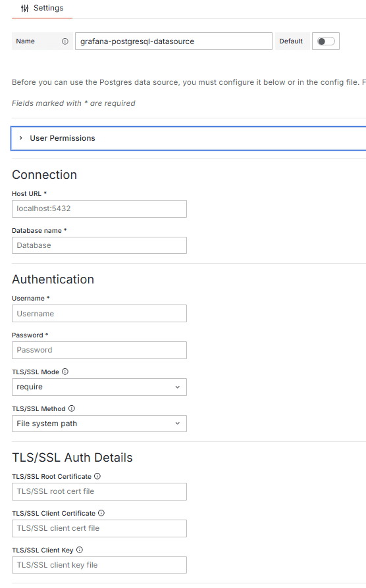Viewport: 366px width, 588px height.
Task: Click the TLS/SSL Method info icon
Action: pos(72,408)
